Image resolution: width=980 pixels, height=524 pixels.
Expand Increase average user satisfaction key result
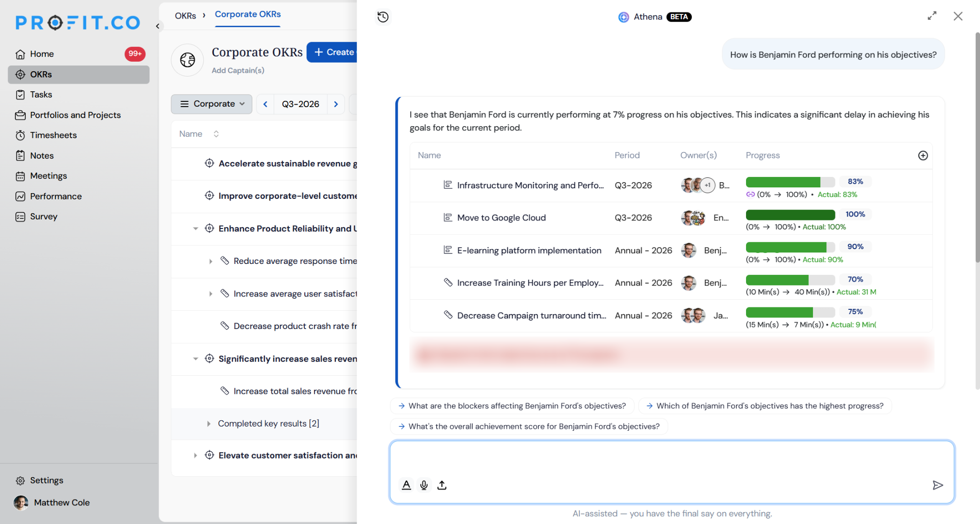pyautogui.click(x=211, y=294)
